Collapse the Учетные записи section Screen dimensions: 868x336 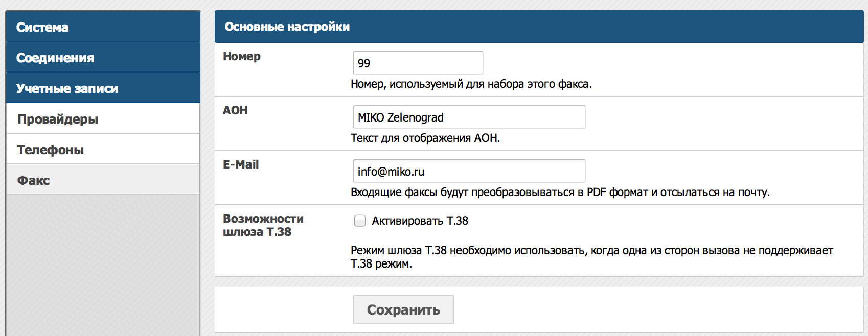pyautogui.click(x=103, y=88)
